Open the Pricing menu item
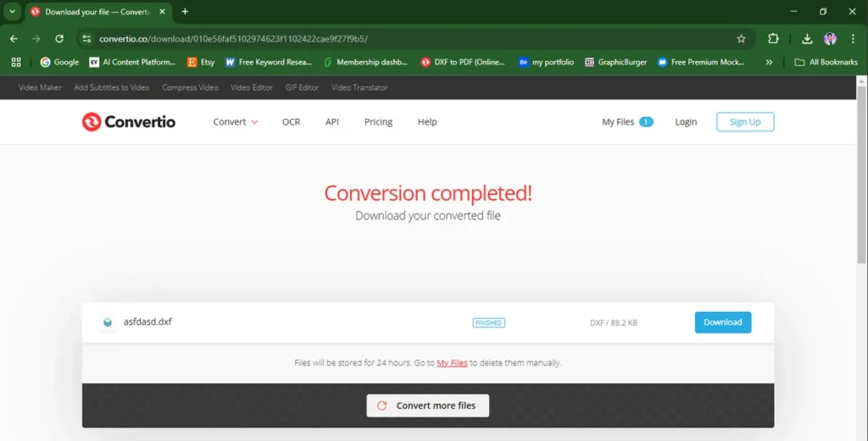This screenshot has height=441, width=868. pyautogui.click(x=378, y=122)
